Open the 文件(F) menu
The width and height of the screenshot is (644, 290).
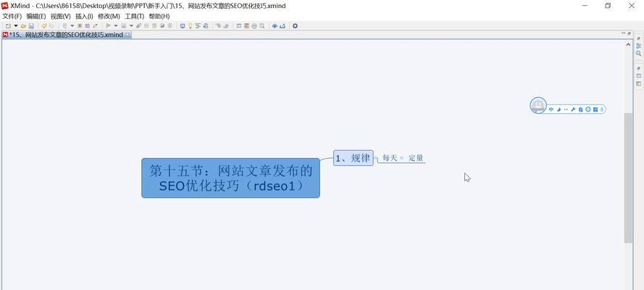point(12,17)
